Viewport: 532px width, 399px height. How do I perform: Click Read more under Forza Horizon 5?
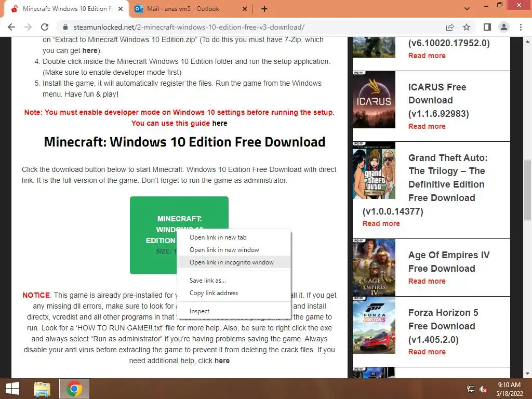tap(427, 352)
